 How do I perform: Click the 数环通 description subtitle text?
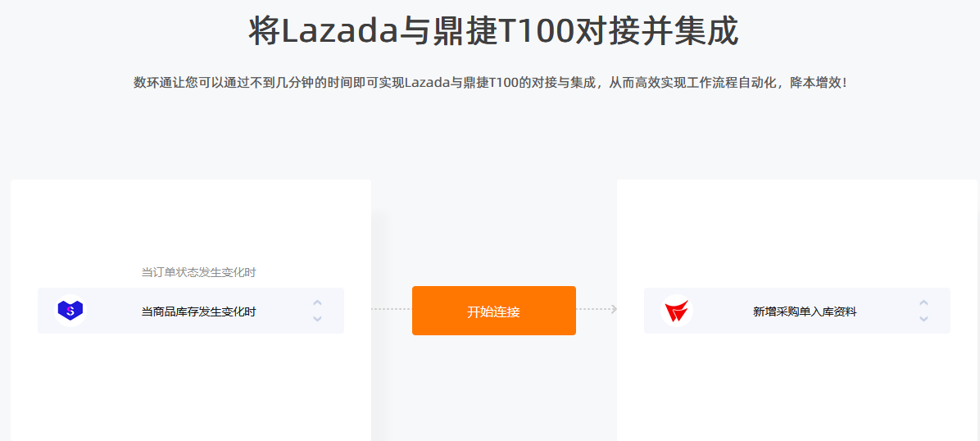[x=490, y=83]
